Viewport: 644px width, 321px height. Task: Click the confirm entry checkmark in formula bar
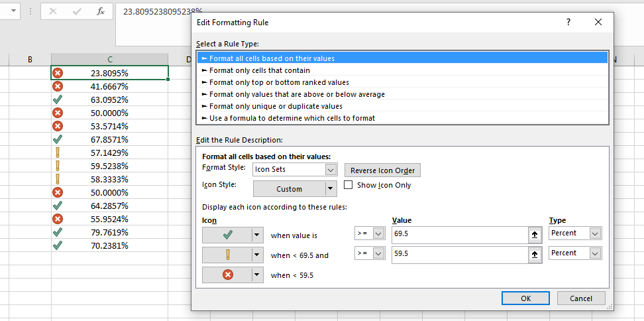tap(77, 11)
